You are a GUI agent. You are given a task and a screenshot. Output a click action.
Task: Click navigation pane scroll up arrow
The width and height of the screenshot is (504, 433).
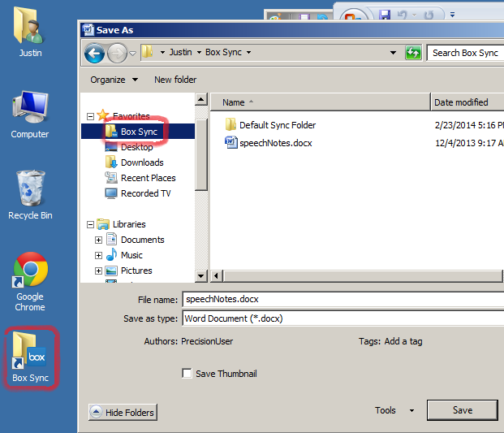pyautogui.click(x=201, y=99)
